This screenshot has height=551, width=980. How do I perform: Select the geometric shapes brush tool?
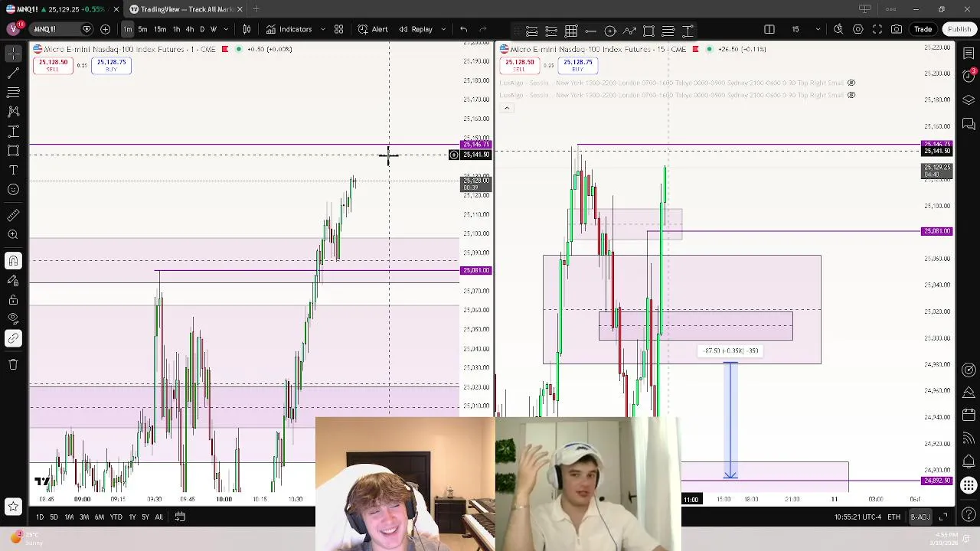pos(13,151)
